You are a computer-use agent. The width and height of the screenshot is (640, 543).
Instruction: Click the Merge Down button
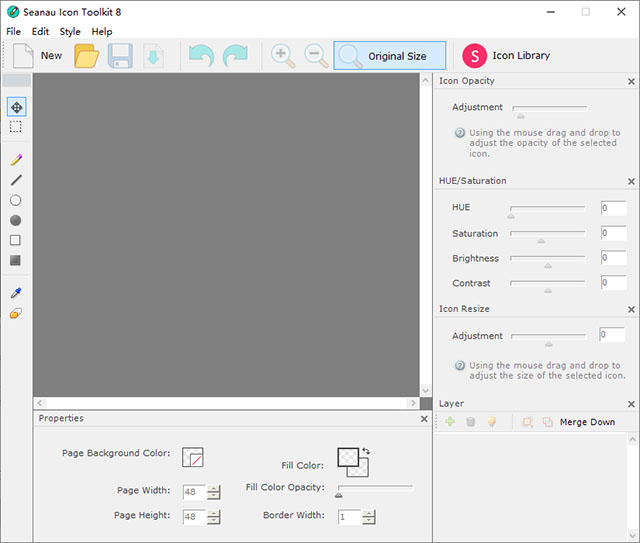click(587, 422)
